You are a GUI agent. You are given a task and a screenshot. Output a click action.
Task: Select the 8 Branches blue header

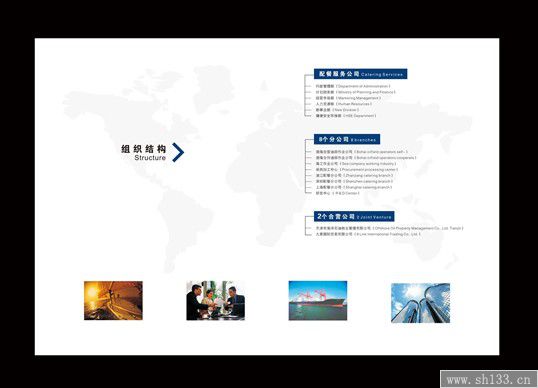(x=347, y=139)
